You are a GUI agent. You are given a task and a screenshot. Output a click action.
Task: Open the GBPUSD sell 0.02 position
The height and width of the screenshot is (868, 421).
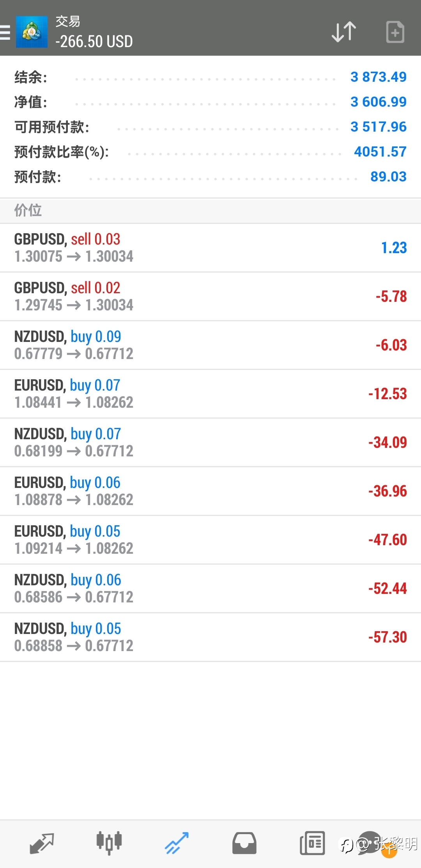(x=210, y=296)
